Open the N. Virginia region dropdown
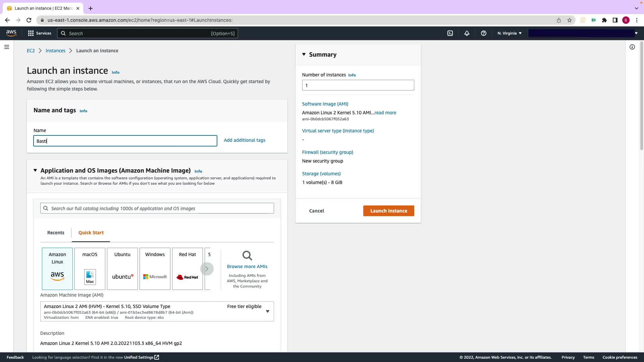 [509, 33]
